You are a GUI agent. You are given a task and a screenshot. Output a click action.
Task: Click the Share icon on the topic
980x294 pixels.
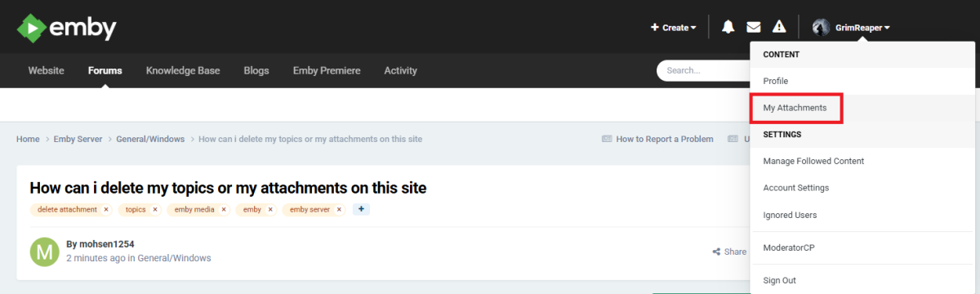click(x=716, y=252)
